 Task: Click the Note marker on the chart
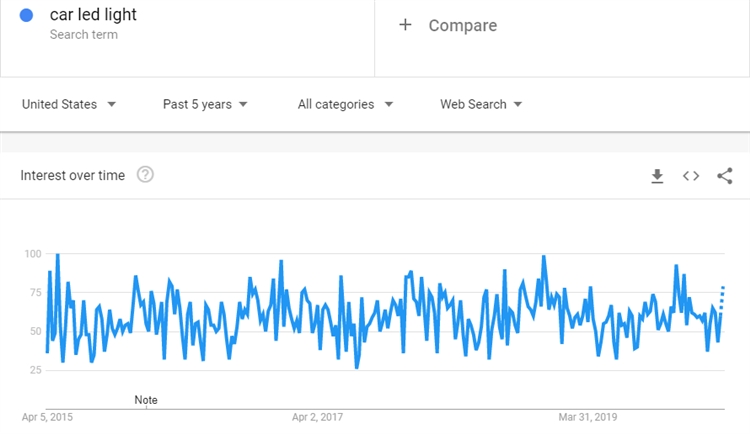coord(146,400)
